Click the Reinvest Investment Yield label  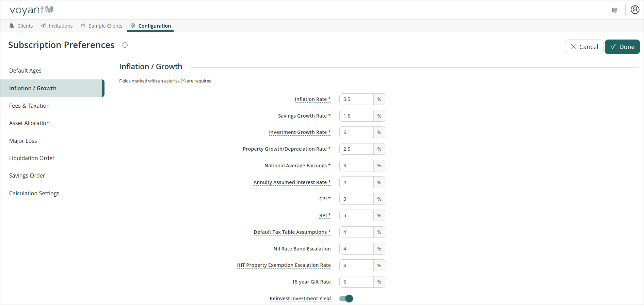300,299
